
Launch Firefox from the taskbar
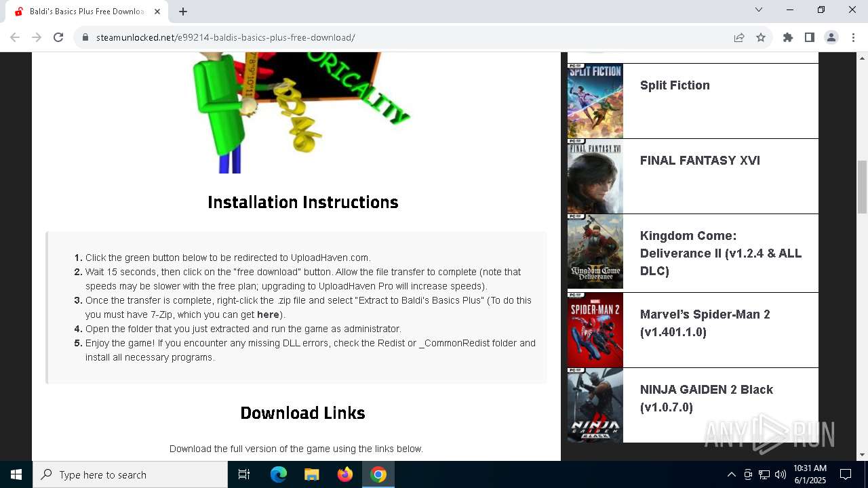tap(345, 474)
